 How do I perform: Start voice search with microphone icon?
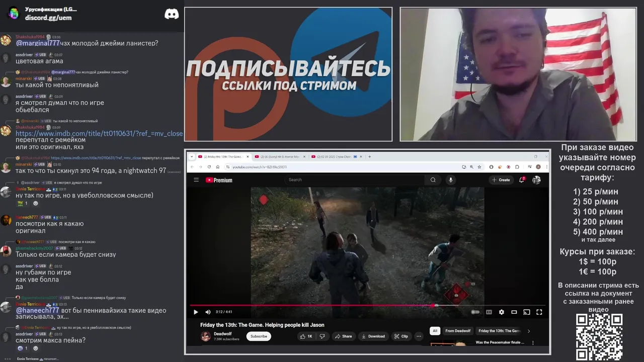click(x=451, y=180)
